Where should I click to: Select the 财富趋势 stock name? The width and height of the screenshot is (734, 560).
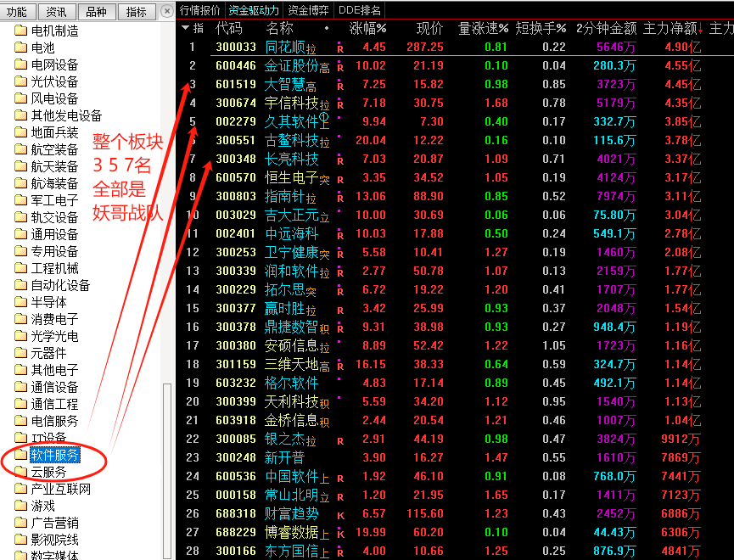[x=291, y=513]
